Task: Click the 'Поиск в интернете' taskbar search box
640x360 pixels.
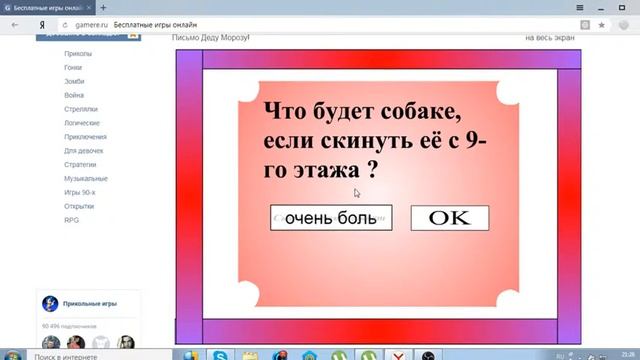Action: (x=100, y=356)
